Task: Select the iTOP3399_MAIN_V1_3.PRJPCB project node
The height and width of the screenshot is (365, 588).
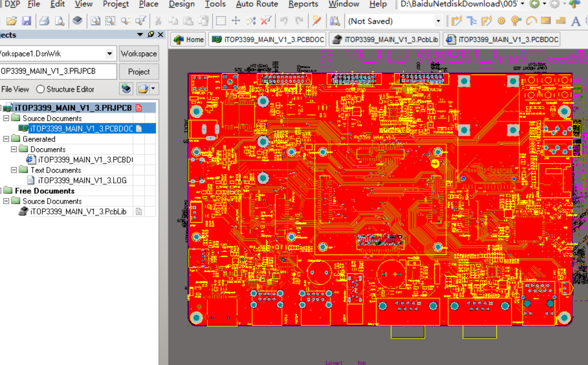Action: pos(73,108)
